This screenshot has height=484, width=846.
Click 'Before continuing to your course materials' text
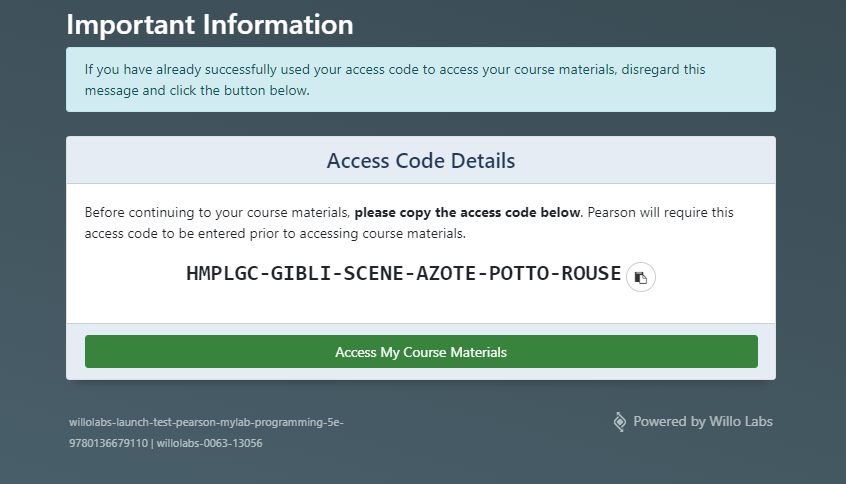(x=217, y=213)
